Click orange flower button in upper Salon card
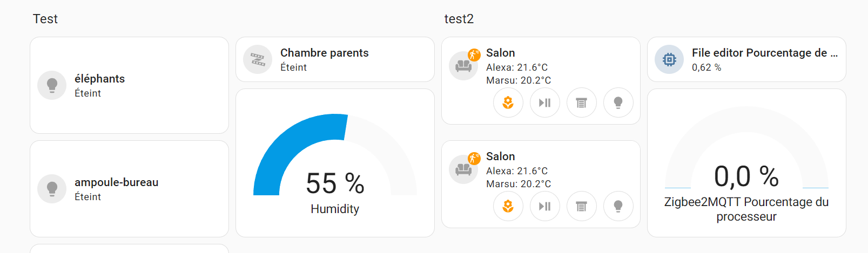 point(508,102)
